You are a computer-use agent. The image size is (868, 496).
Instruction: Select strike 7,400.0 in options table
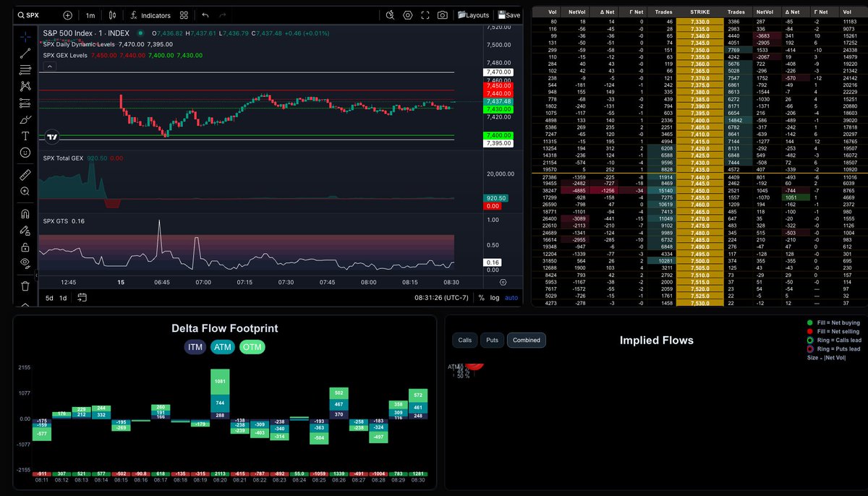coord(699,120)
